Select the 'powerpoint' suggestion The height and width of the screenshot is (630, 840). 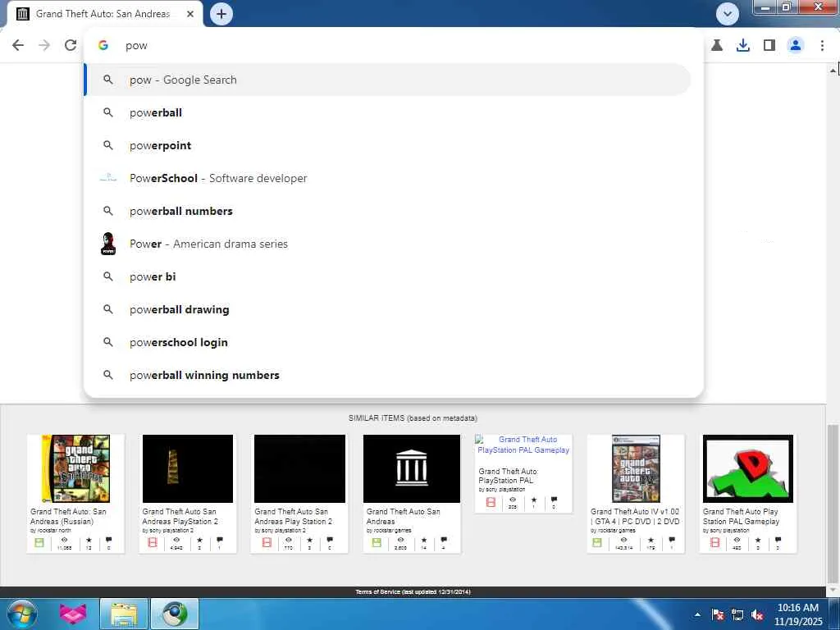pos(388,145)
